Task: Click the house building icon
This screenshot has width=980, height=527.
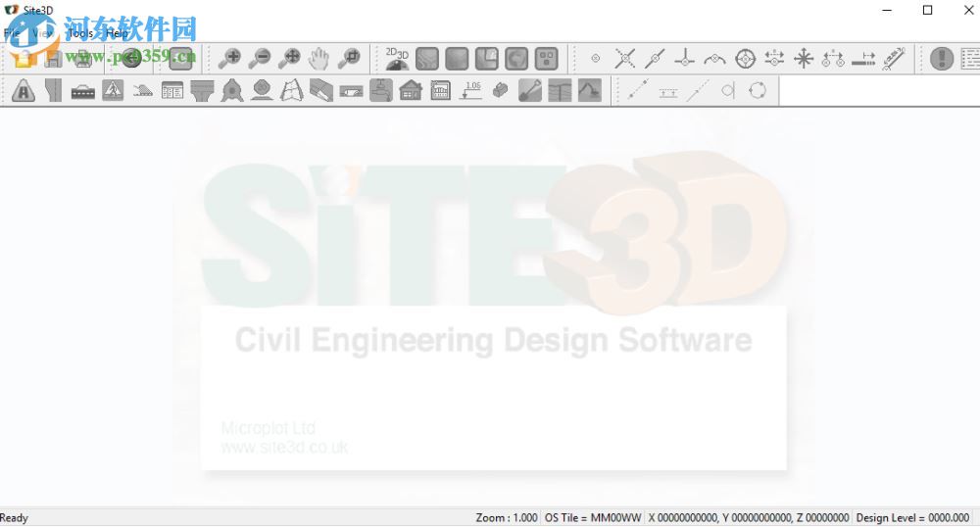Action: click(411, 90)
